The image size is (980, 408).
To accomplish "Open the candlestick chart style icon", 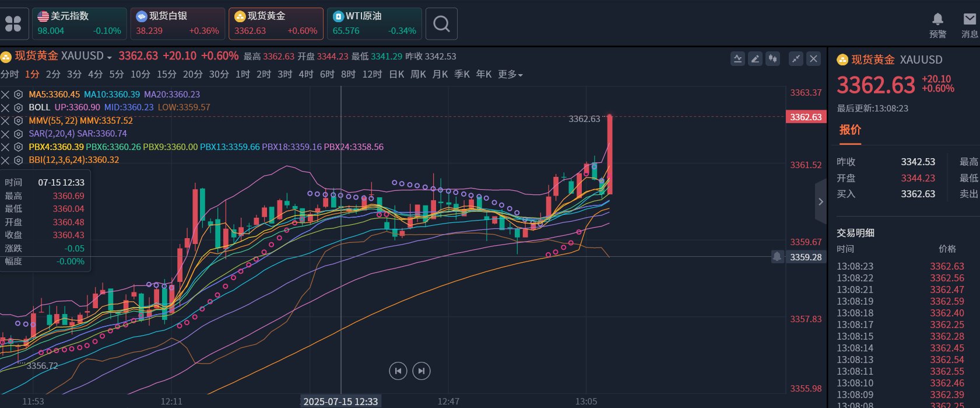I will click(773, 58).
